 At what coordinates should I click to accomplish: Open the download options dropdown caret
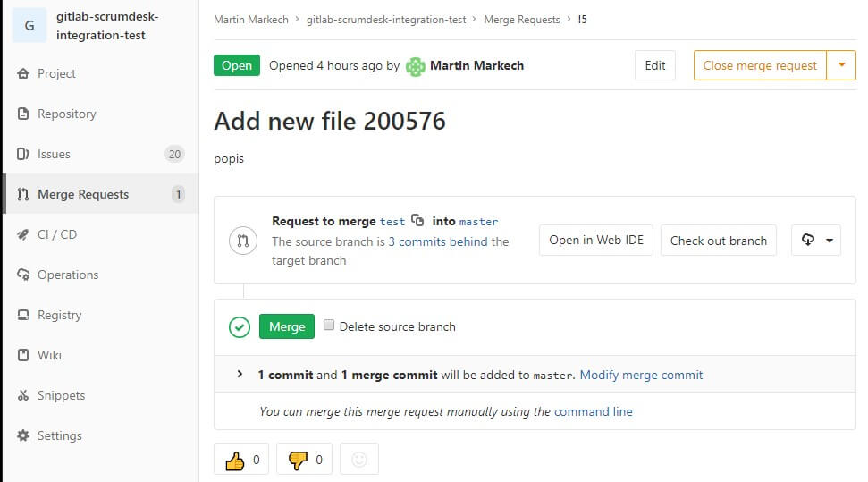[x=830, y=241]
